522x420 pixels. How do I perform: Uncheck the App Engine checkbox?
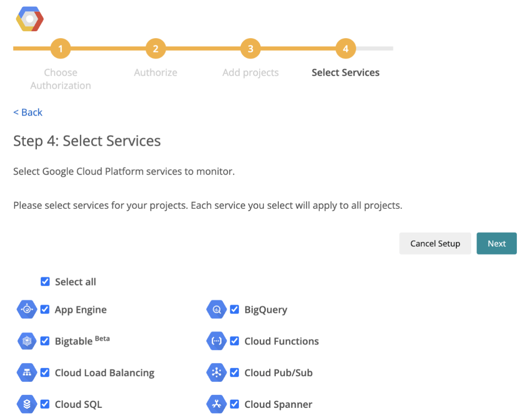[x=45, y=310]
